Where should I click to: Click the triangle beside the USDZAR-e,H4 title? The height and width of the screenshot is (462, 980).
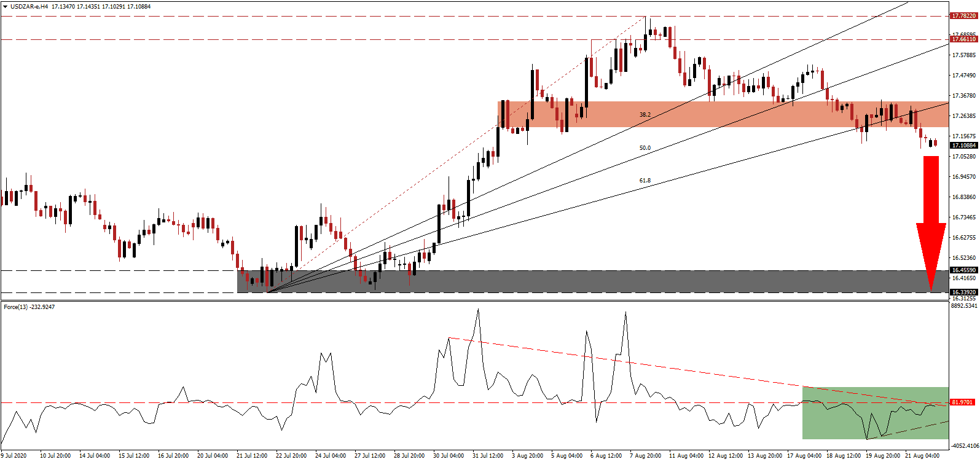5,7
